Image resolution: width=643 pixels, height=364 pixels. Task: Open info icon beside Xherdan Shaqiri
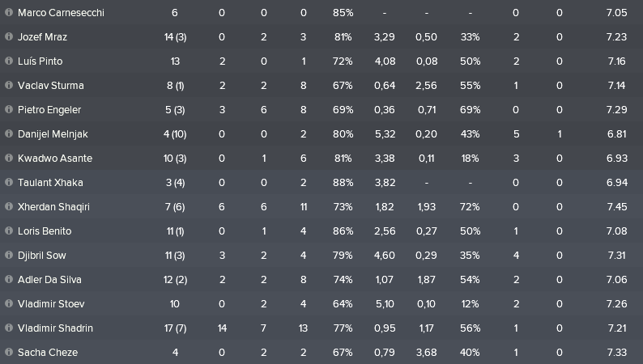click(x=9, y=206)
